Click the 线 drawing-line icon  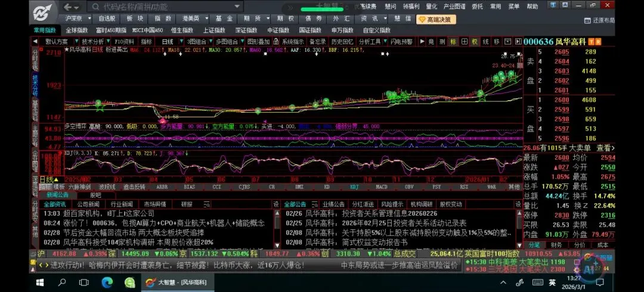click(485, 42)
